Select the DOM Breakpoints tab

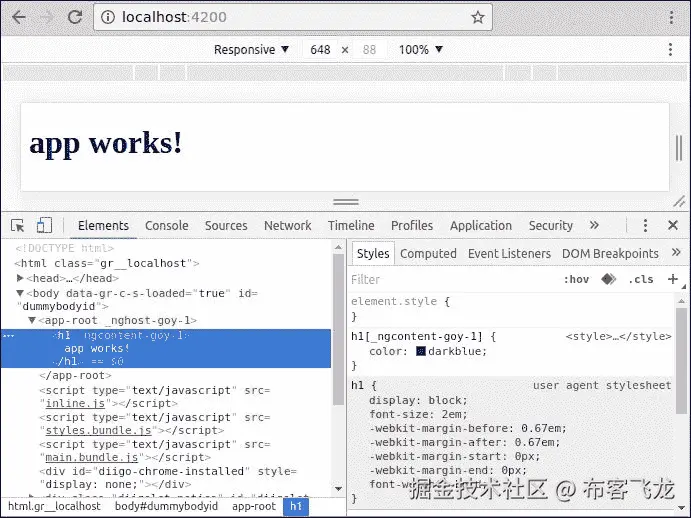610,253
